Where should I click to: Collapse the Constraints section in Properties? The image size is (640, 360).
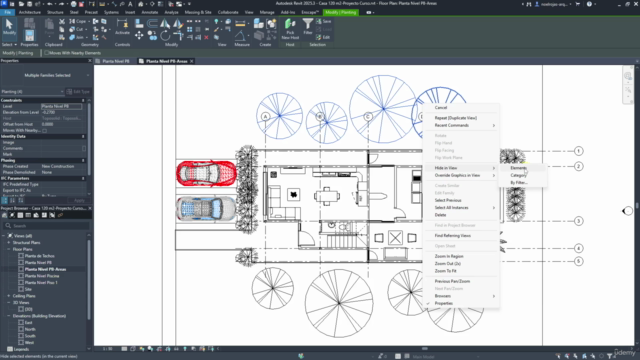coord(83,100)
